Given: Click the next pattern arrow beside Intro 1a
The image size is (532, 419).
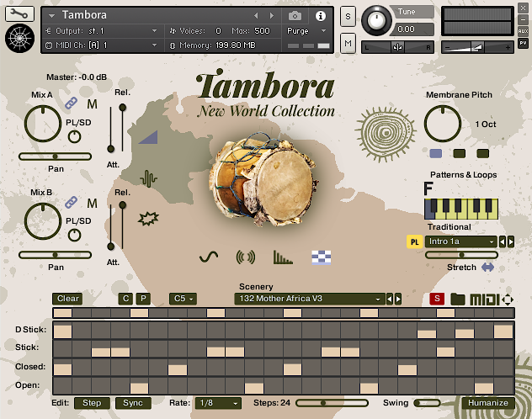Looking at the screenshot, I should point(511,241).
